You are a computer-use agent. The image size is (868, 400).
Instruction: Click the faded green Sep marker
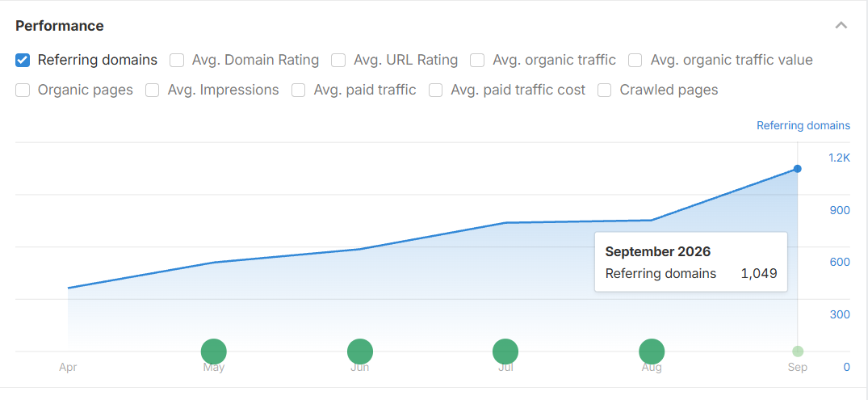click(798, 352)
